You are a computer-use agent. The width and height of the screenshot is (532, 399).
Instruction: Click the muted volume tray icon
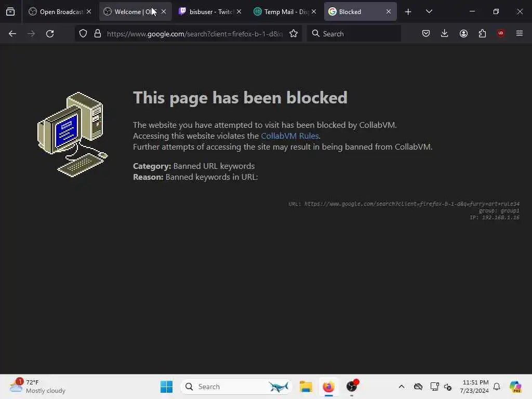click(x=448, y=387)
